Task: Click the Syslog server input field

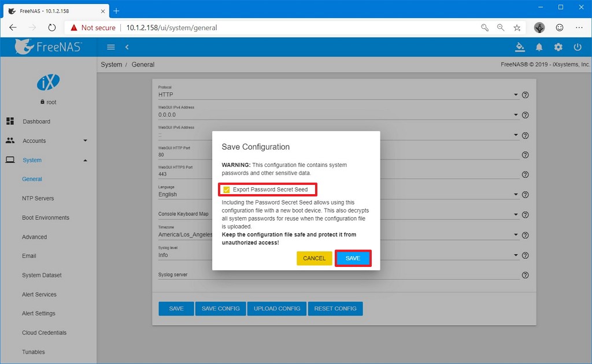Action: pyautogui.click(x=338, y=275)
